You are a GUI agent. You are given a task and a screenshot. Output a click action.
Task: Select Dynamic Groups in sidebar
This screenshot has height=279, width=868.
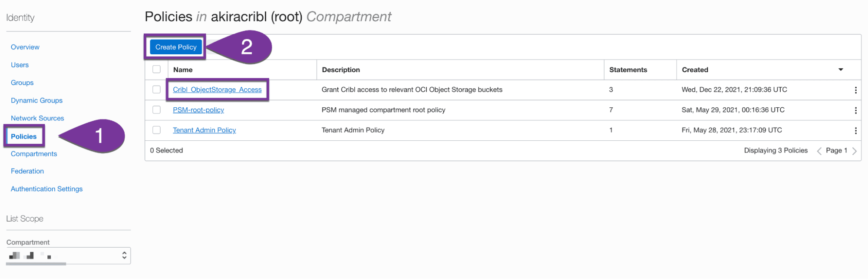click(x=36, y=100)
